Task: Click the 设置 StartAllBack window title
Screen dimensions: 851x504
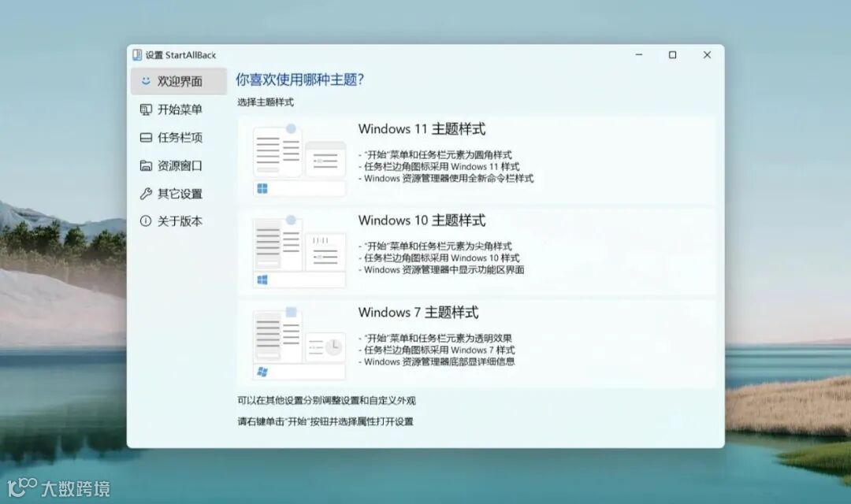Action: click(180, 55)
